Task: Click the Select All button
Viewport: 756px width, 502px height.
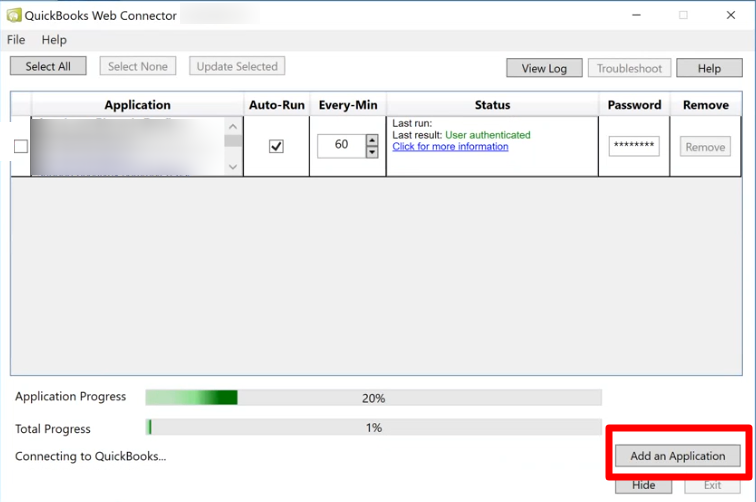Action: 48,66
